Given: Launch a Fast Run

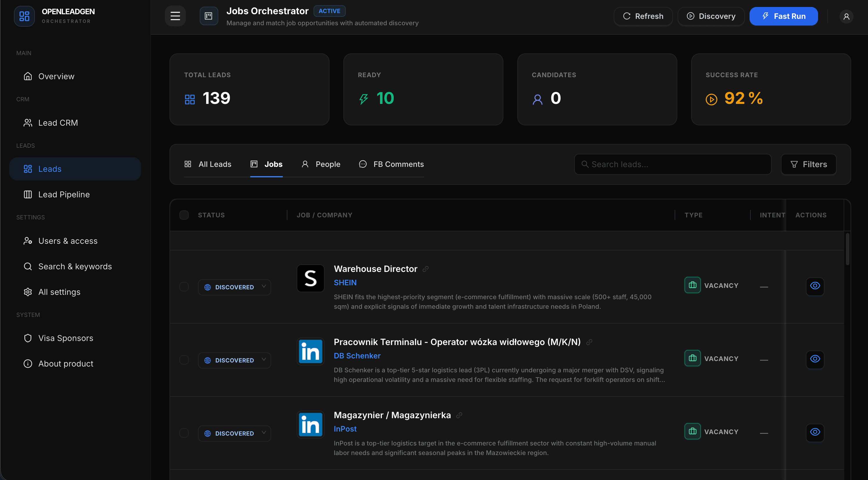Looking at the screenshot, I should coord(784,16).
